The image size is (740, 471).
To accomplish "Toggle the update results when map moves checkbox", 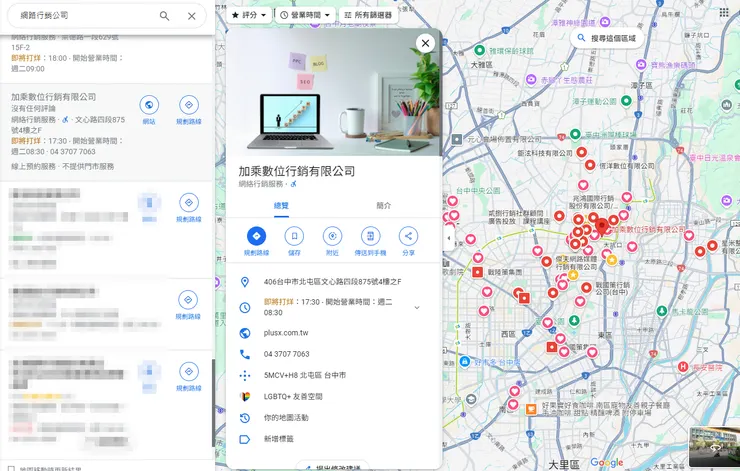I will 11,469.
